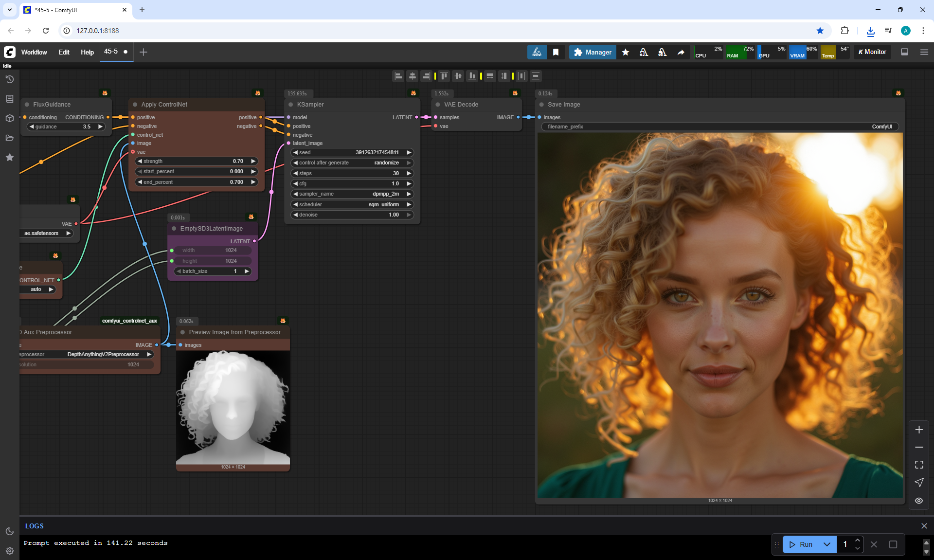Open the Help menu

[x=87, y=52]
